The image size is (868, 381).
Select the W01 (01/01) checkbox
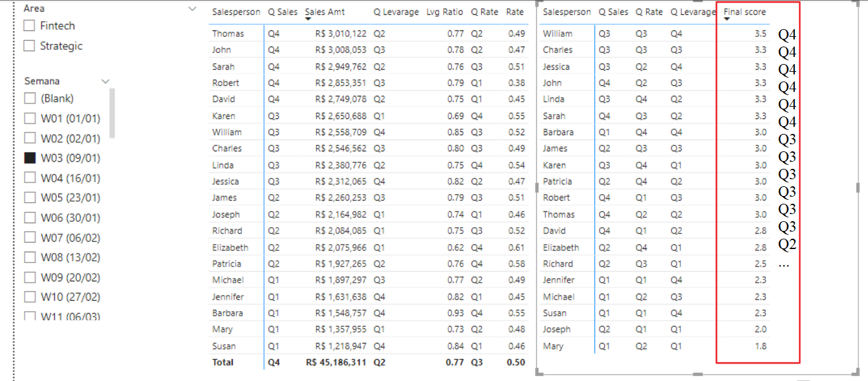coord(30,118)
